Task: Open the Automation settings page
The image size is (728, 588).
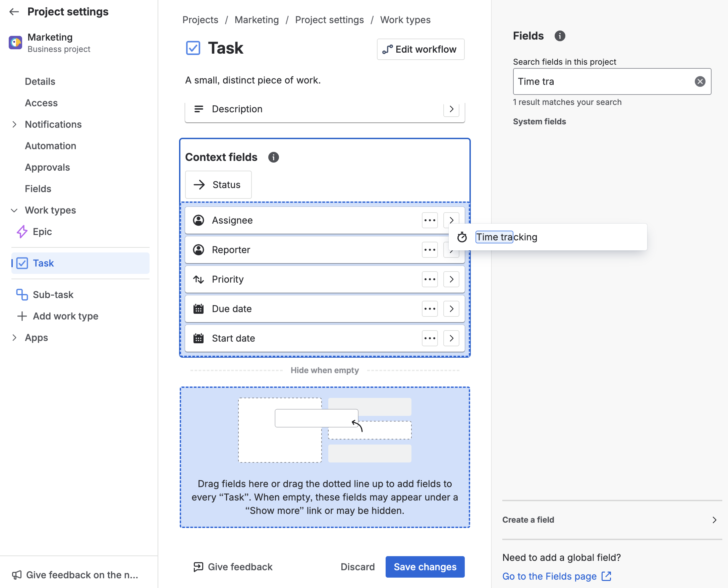Action: coord(51,145)
